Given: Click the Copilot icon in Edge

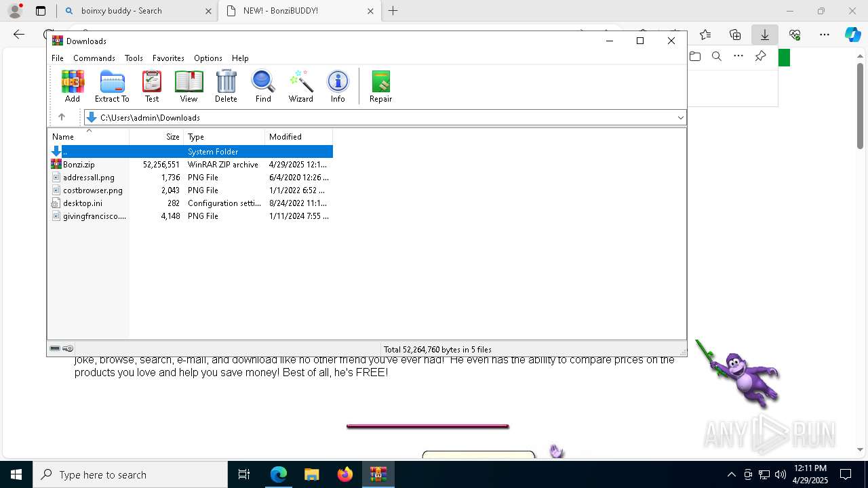Looking at the screenshot, I should pos(852,35).
